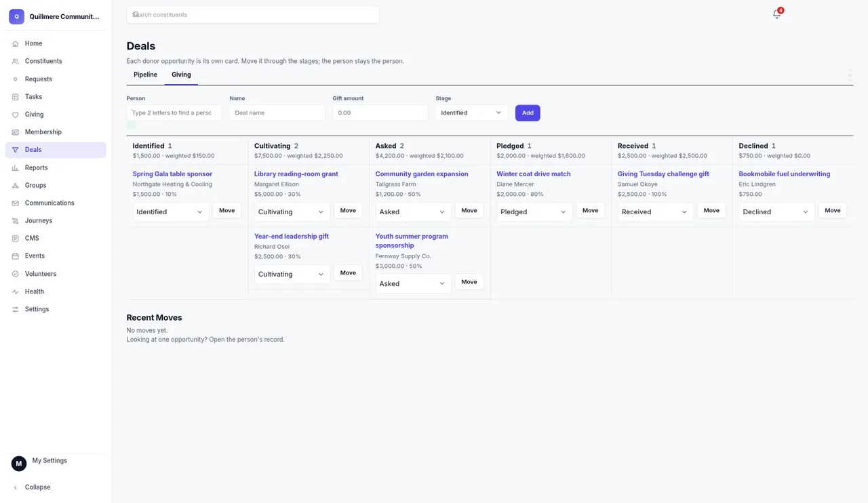Click the Volunteers check-circle icon
868x503 pixels.
tap(16, 274)
